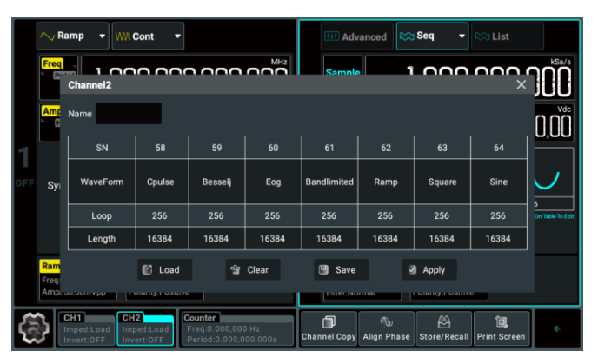Open the Store/Recall icon button
Viewport: 598px width, 364px height.
pyautogui.click(x=444, y=328)
